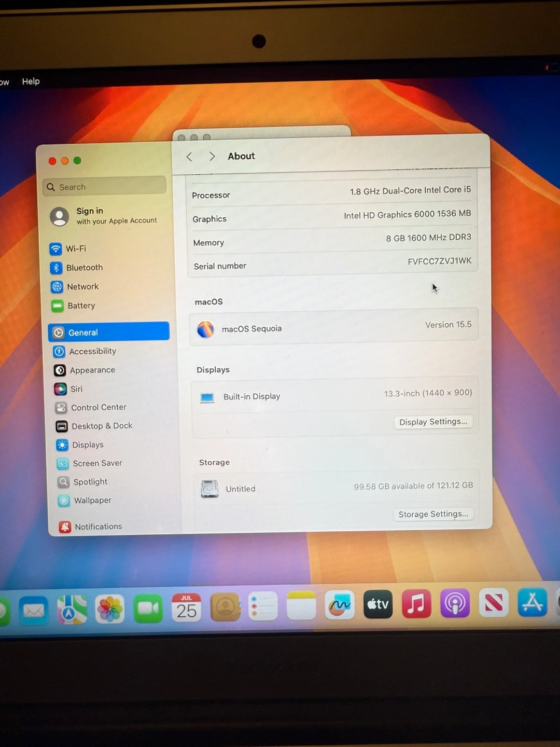Launch Apple TV from the Dock

pos(378,604)
